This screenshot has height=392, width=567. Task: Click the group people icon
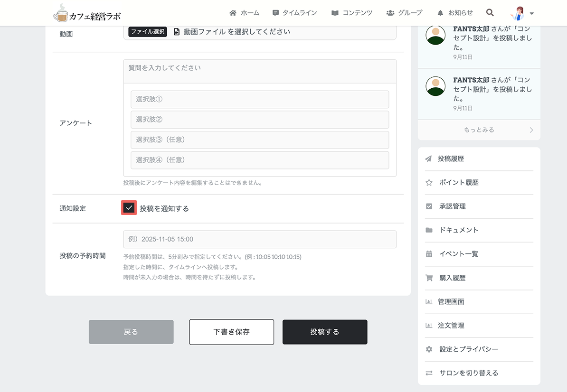tap(390, 13)
